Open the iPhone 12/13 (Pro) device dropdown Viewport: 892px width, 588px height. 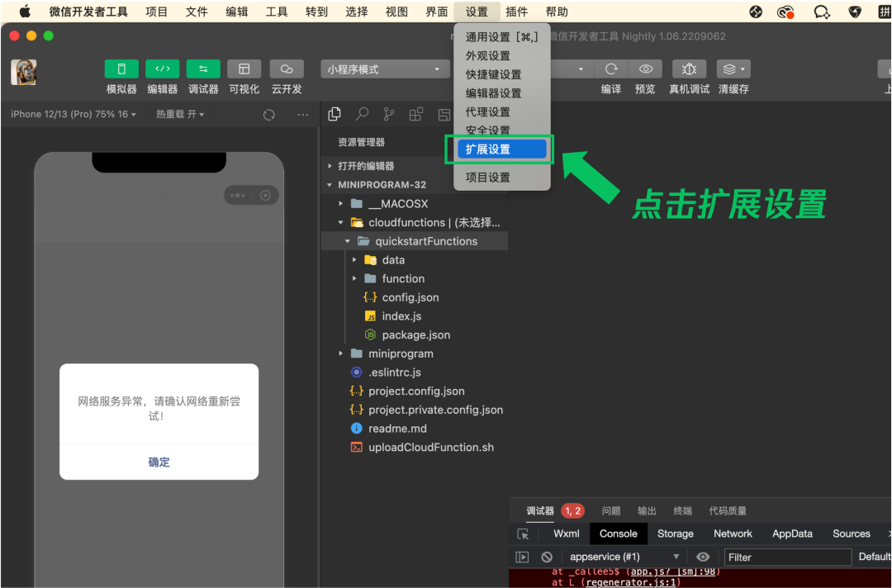pyautogui.click(x=74, y=114)
